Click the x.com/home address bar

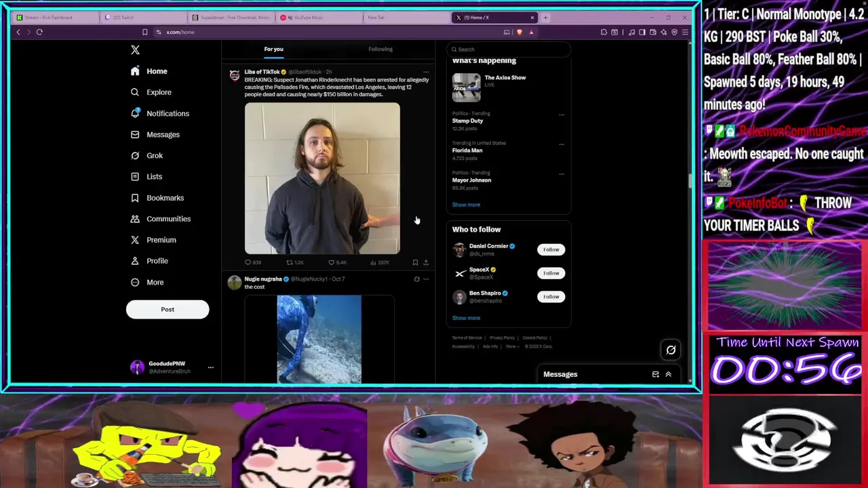click(x=329, y=32)
